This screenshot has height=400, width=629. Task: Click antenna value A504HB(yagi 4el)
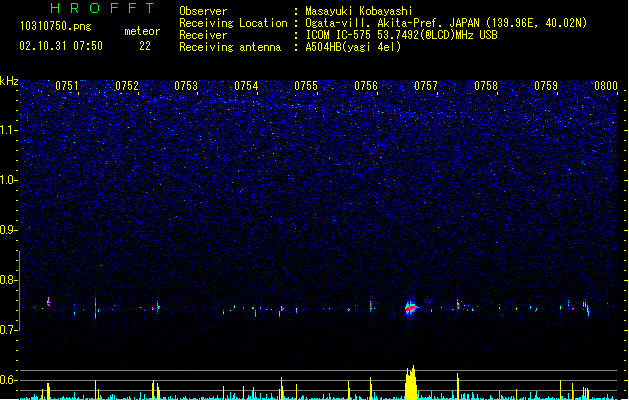[x=353, y=47]
